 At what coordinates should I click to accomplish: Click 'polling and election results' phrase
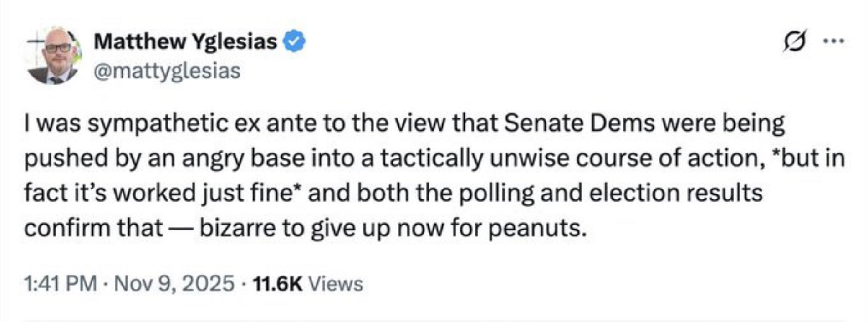point(610,193)
